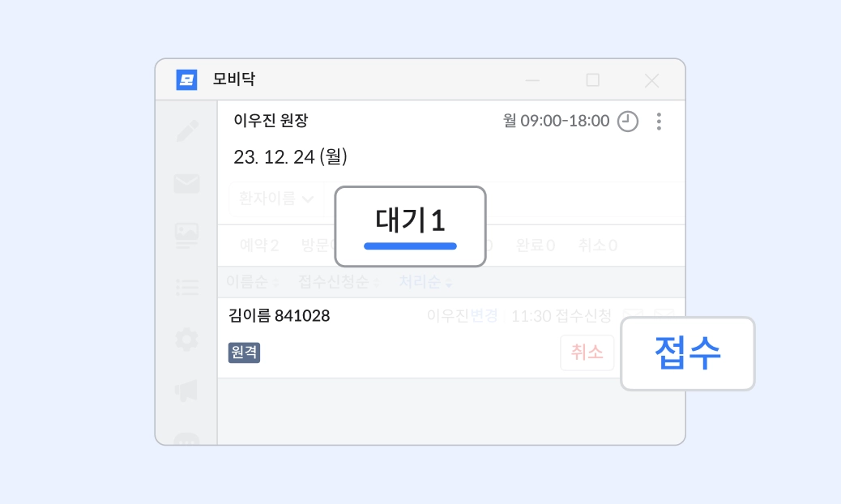Viewport: 841px width, 504px height.
Task: Open the image gallery sidebar icon
Action: 187,235
